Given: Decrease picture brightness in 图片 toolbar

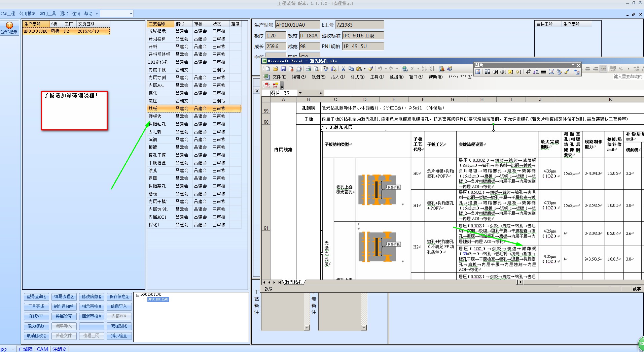Looking at the screenshot, I should pyautogui.click(x=518, y=72).
